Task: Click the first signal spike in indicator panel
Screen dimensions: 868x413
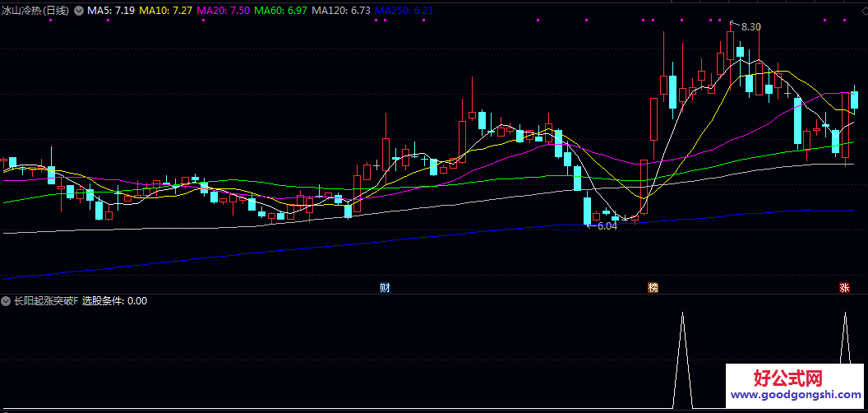Action: tap(682, 360)
